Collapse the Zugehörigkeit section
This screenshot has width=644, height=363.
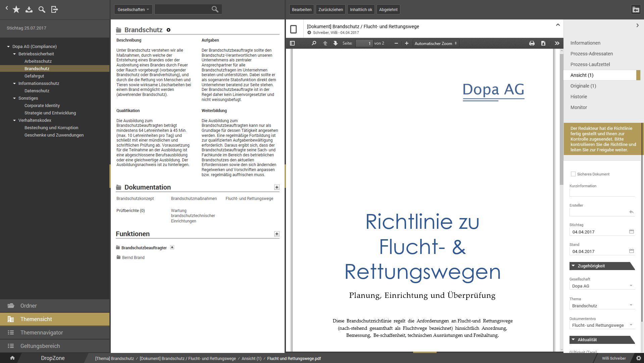click(x=602, y=266)
